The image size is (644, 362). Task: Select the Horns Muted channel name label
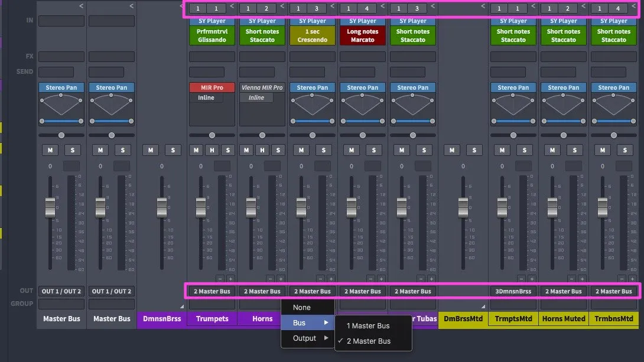tap(564, 319)
